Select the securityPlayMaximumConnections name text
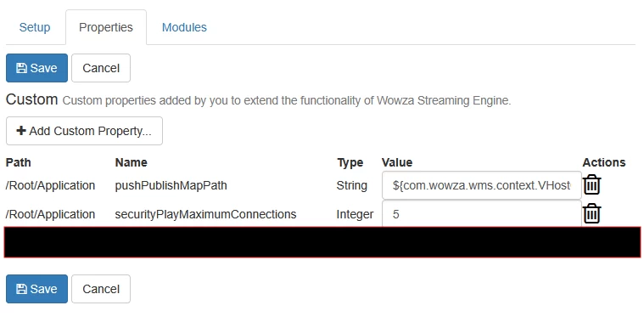Viewport: 644px width, 328px height. click(206, 214)
